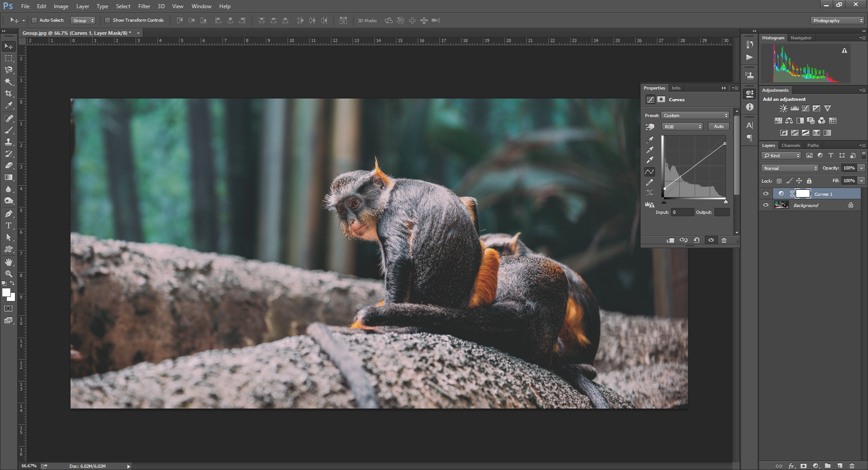Toggle lock all for layer
Screen dimensions: 868x470
tap(809, 181)
